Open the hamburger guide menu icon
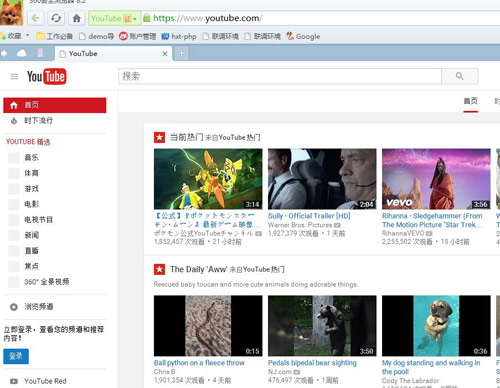 (14, 77)
